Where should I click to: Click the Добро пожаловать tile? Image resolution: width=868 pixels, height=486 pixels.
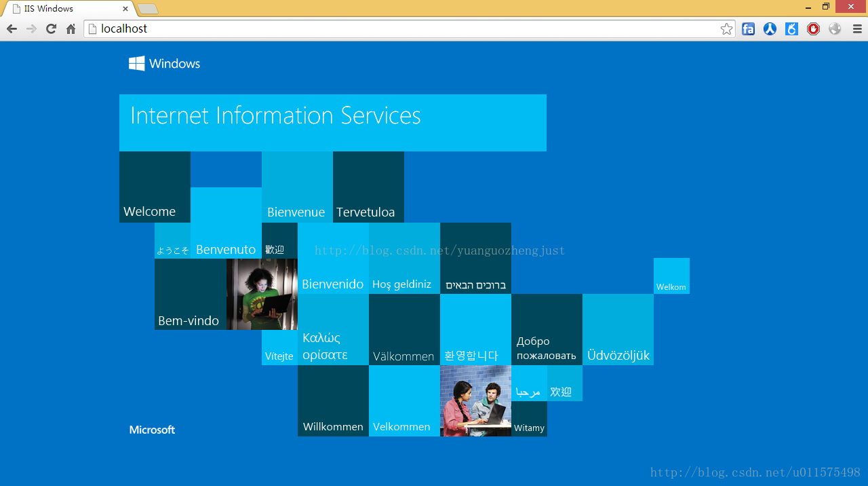547,329
